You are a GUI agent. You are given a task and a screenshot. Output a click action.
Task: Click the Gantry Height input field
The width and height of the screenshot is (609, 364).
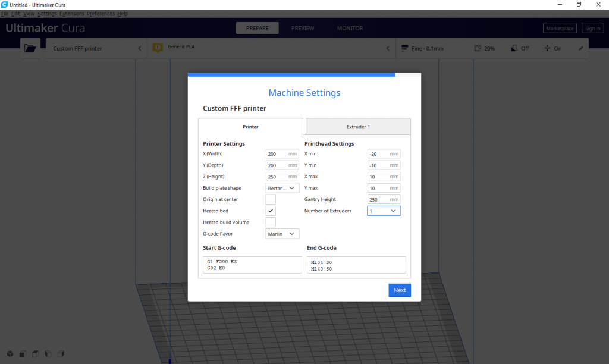click(x=384, y=200)
